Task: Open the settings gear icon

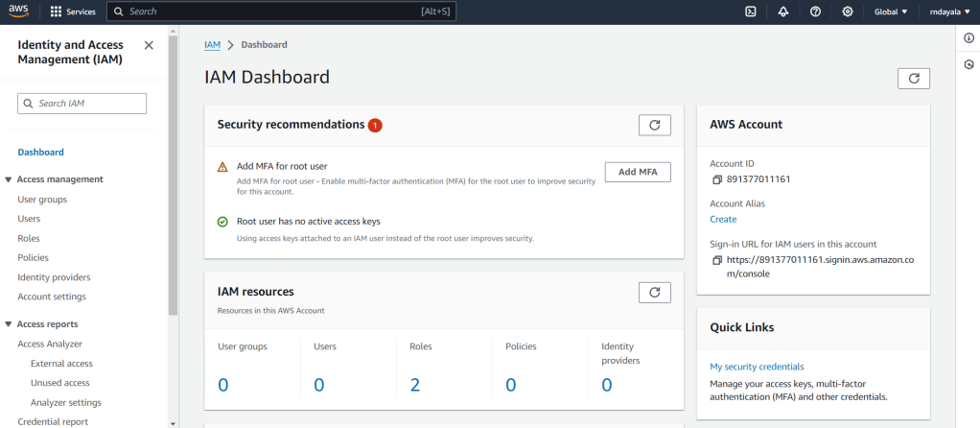Action: coord(848,12)
